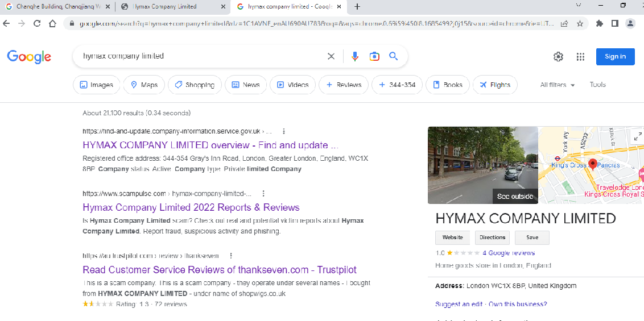Start voice search with microphone

[355, 56]
